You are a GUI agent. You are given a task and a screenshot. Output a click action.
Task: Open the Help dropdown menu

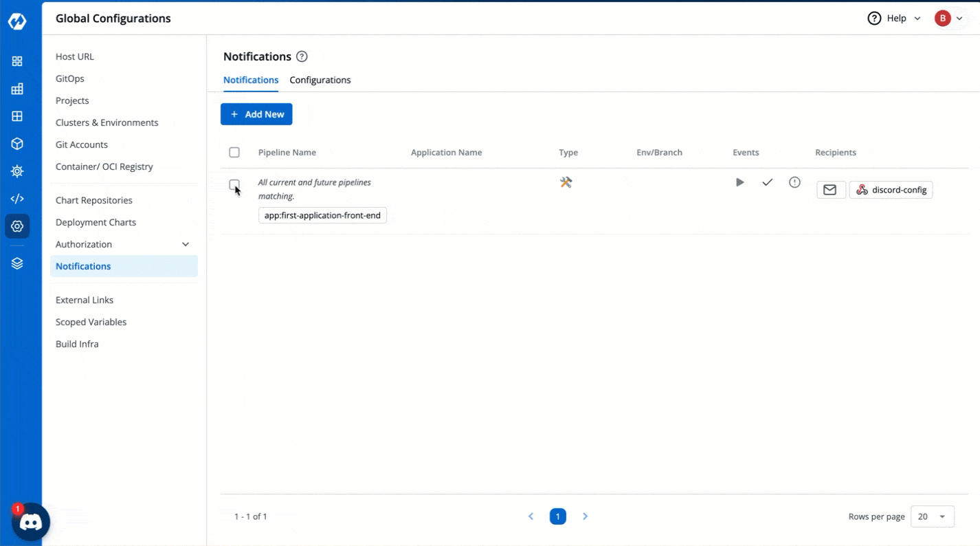[894, 19]
